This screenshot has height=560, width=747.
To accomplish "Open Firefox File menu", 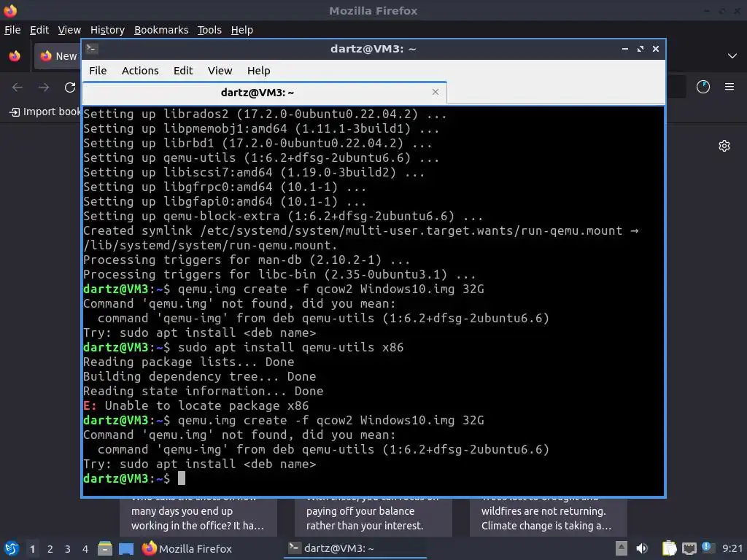I will 12,30.
